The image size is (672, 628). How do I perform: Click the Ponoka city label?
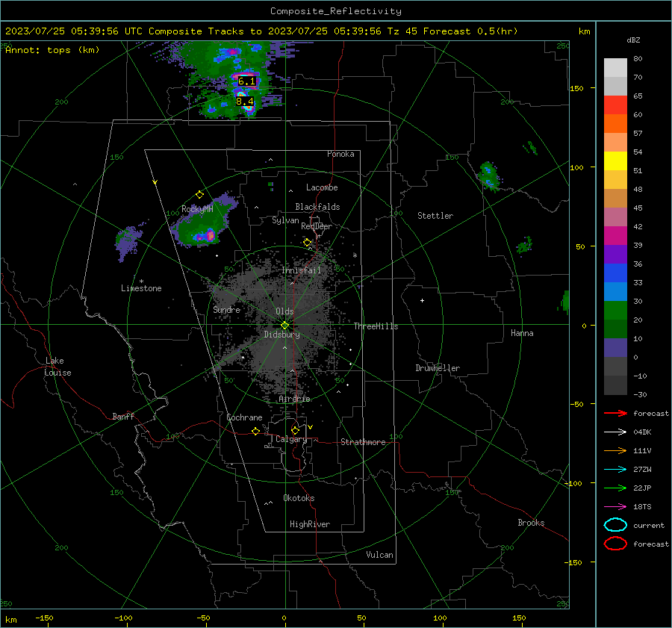pyautogui.click(x=340, y=154)
